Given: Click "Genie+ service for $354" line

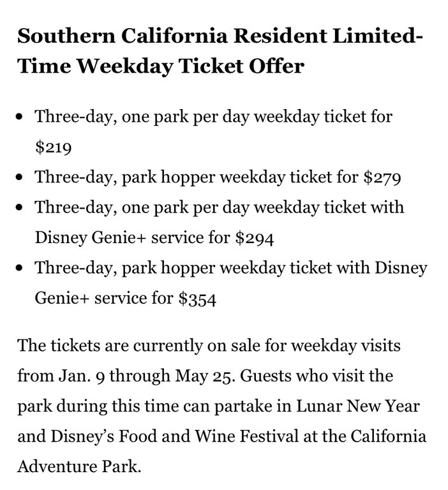Looking at the screenshot, I should 126,299.
